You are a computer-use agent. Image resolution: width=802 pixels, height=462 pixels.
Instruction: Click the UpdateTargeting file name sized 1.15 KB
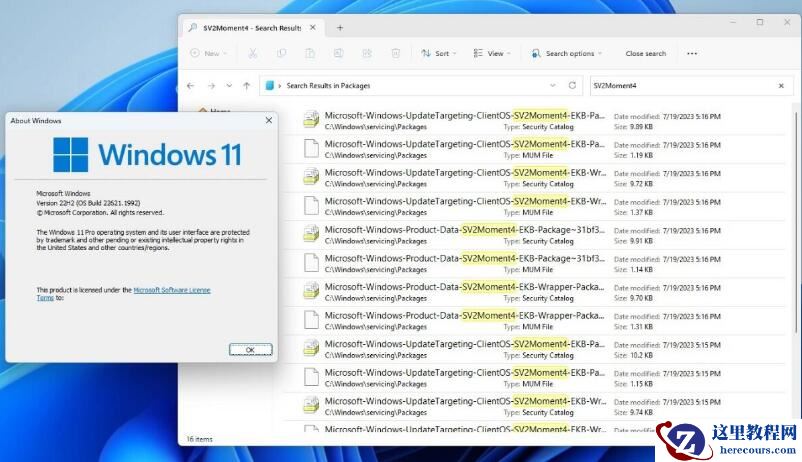pyautogui.click(x=464, y=373)
